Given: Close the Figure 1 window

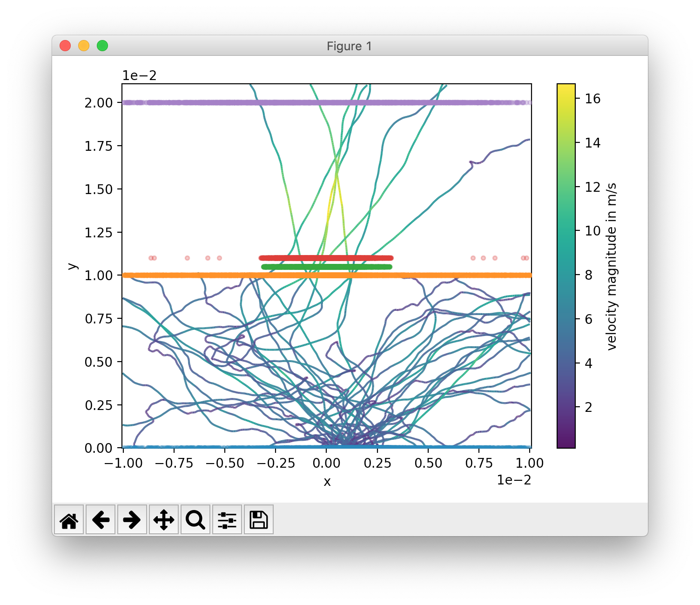Looking at the screenshot, I should coord(65,46).
